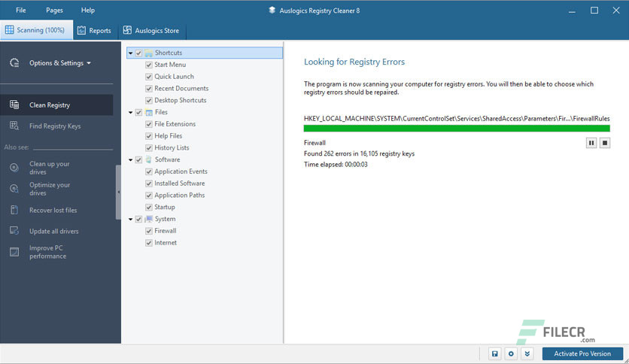Collapse the sidebar with the splitter arrow
The width and height of the screenshot is (629, 364).
118,192
